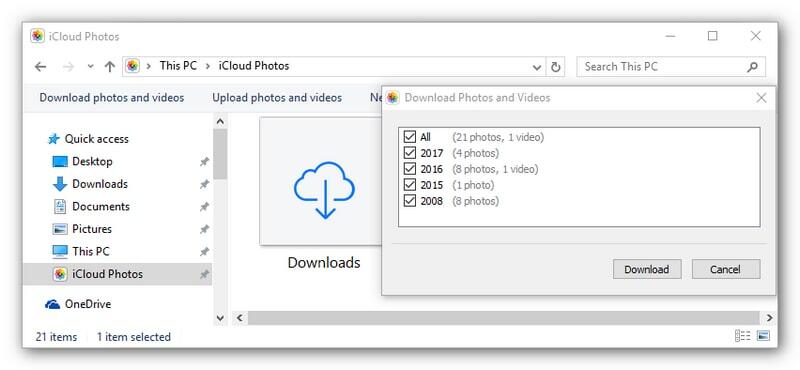
Task: Uncheck the 2016 checkbox
Action: (x=410, y=169)
